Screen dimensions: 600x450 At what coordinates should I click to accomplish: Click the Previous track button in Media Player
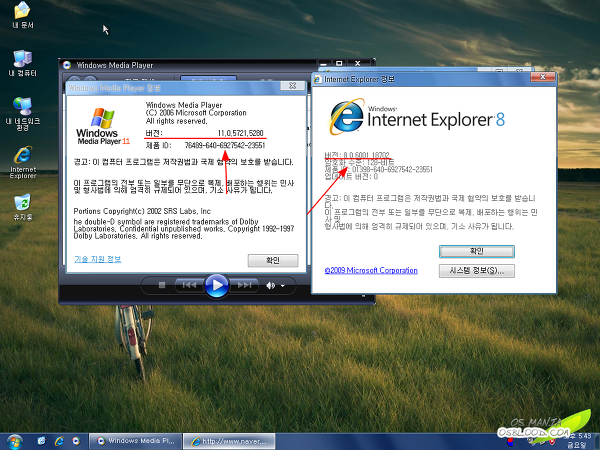pos(189,285)
